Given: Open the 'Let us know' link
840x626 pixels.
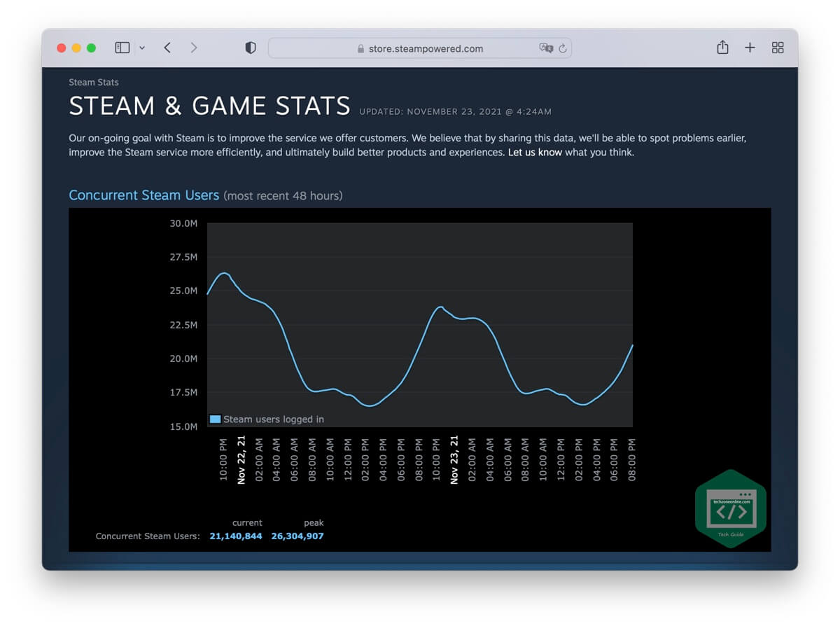Looking at the screenshot, I should point(535,153).
